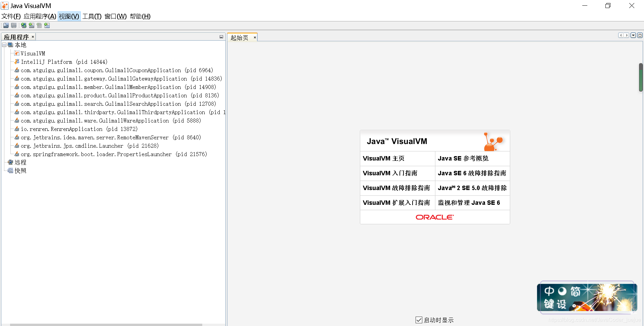Click the greyed-out Save Snapshot toolbar icon
This screenshot has height=326, width=644.
tap(14, 26)
